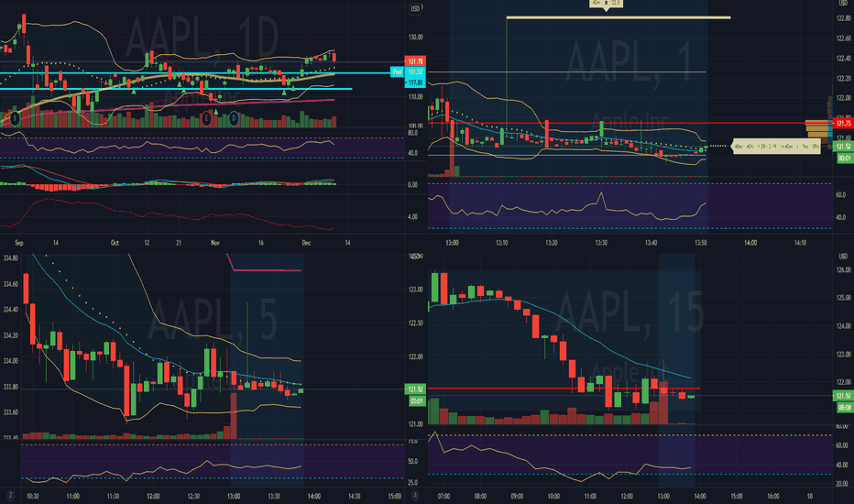Click the red 121.75 price label on 1-minute chart
The width and height of the screenshot is (854, 504).
pyautogui.click(x=843, y=124)
